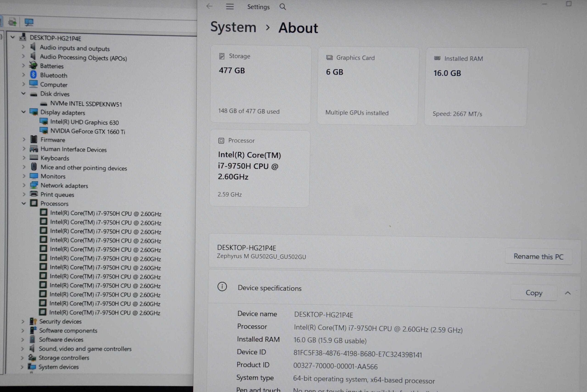Expand the Firmware category

pos(24,139)
